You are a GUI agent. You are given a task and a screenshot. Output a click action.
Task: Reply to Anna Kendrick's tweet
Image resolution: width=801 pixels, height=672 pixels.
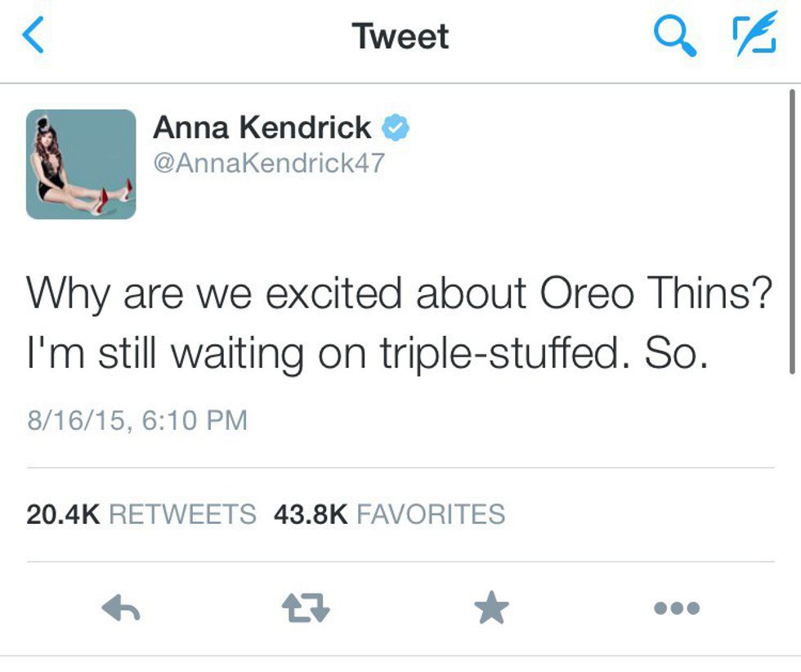click(122, 607)
